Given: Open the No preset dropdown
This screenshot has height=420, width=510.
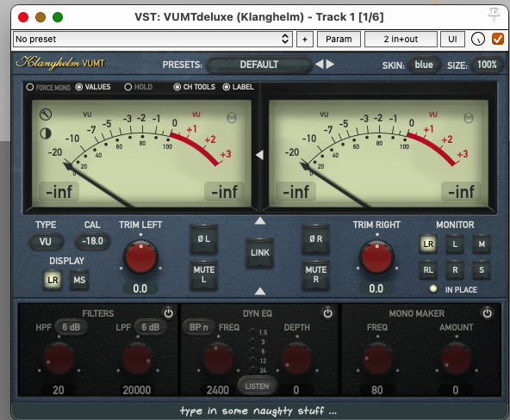Looking at the screenshot, I should point(152,40).
